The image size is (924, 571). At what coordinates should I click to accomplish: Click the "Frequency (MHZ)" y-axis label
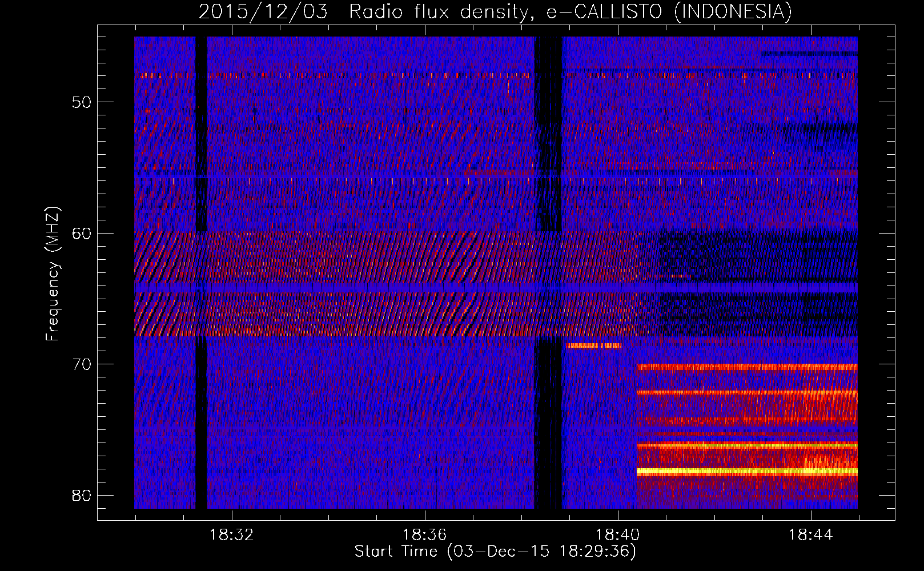tap(53, 274)
